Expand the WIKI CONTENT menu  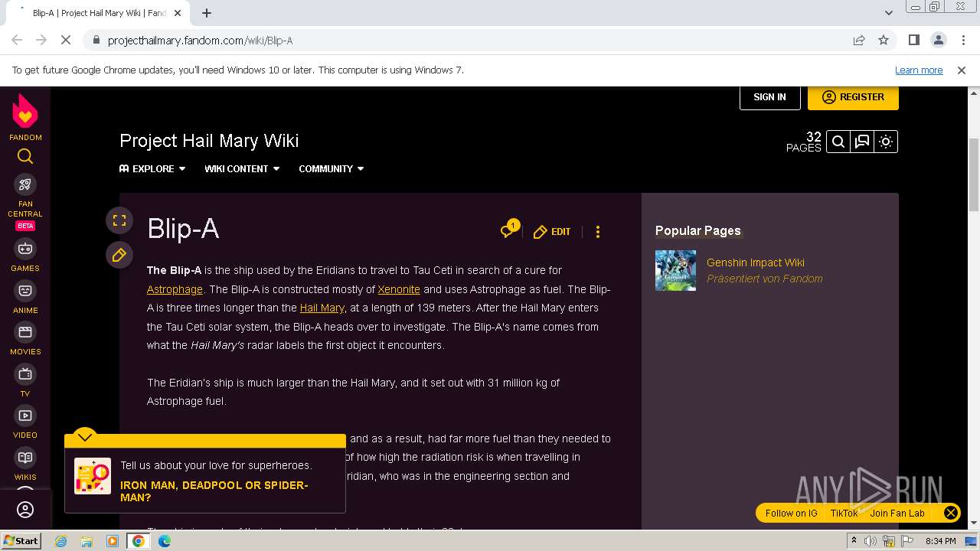click(242, 169)
